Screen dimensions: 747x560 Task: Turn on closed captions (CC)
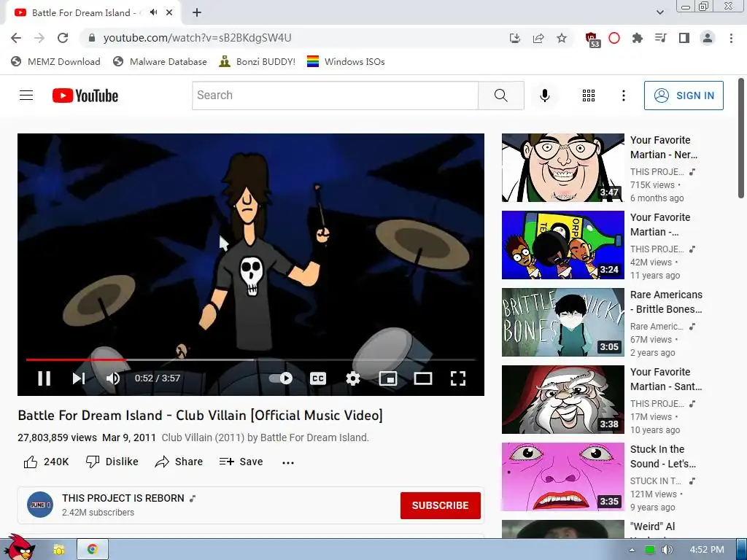pos(318,378)
